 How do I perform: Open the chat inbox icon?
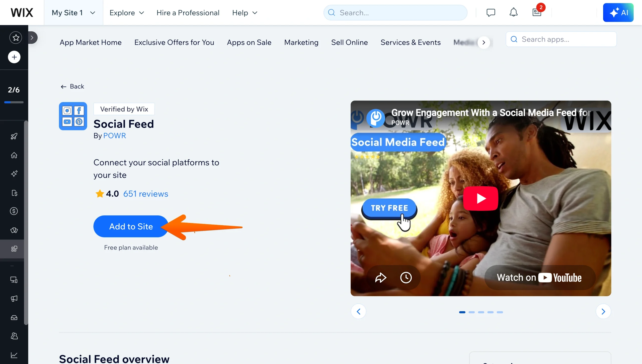491,13
